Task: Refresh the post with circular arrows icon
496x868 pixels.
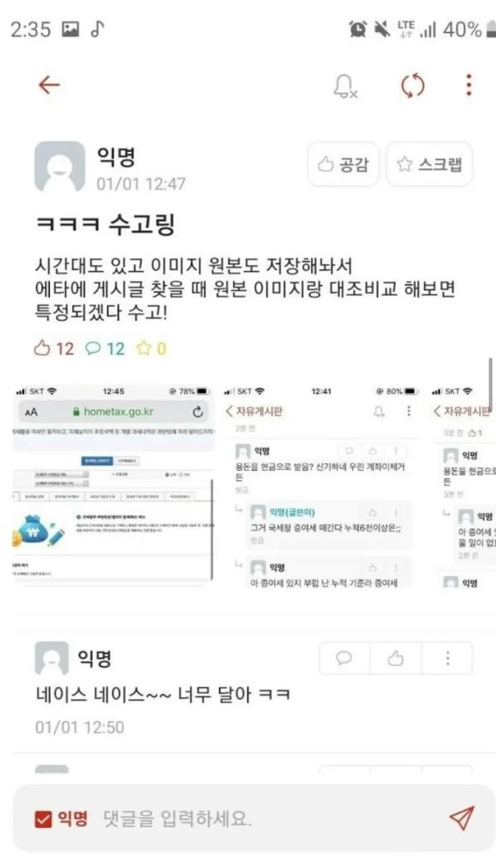Action: (x=412, y=86)
